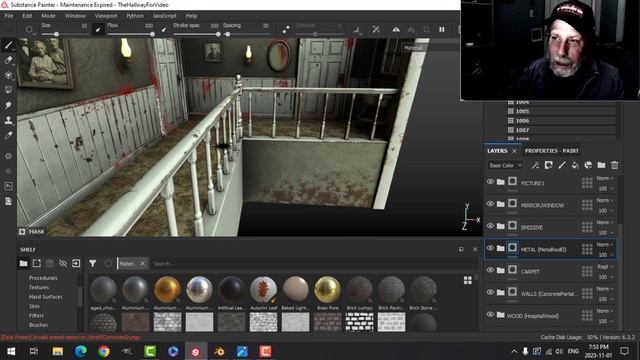
Task: Open the Python menu
Action: coord(135,16)
